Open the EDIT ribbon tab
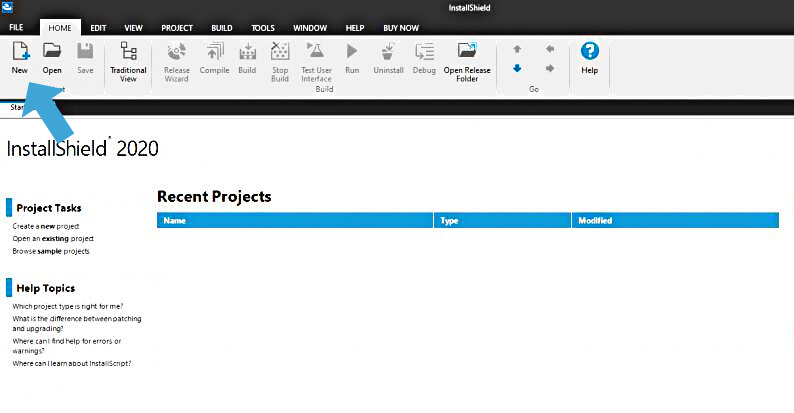Image resolution: width=794 pixels, height=413 pixels. click(98, 28)
